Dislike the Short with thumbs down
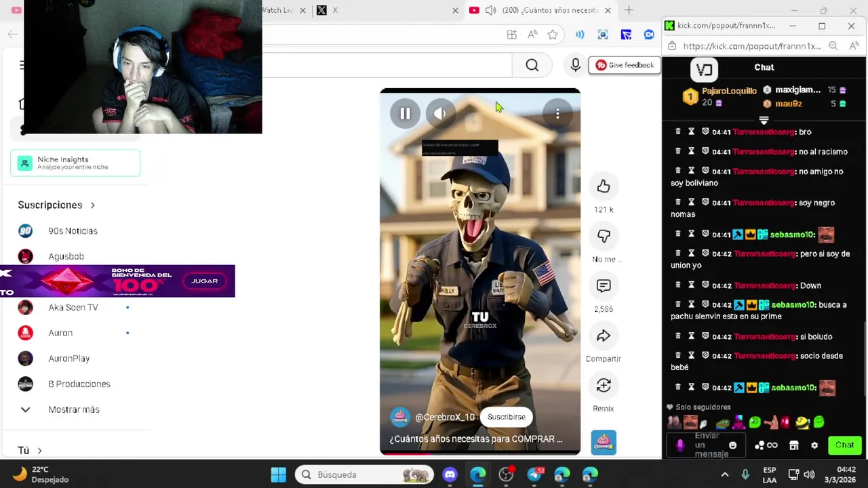This screenshot has width=868, height=488. (x=604, y=236)
